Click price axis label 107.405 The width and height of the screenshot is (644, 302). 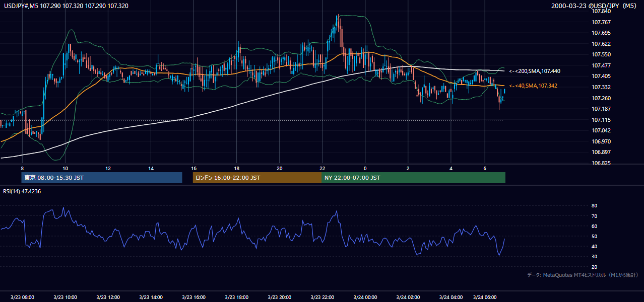pos(601,77)
